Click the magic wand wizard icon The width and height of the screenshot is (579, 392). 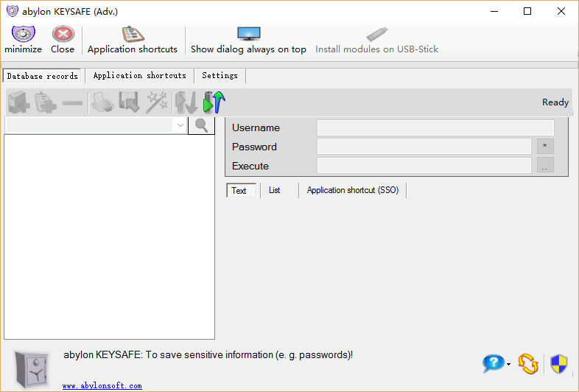(x=157, y=102)
